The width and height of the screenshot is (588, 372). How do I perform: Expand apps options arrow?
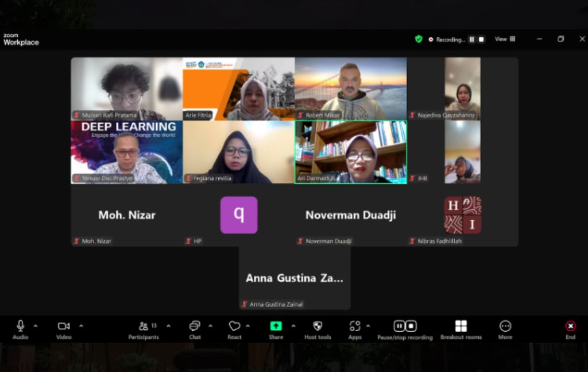pos(368,326)
